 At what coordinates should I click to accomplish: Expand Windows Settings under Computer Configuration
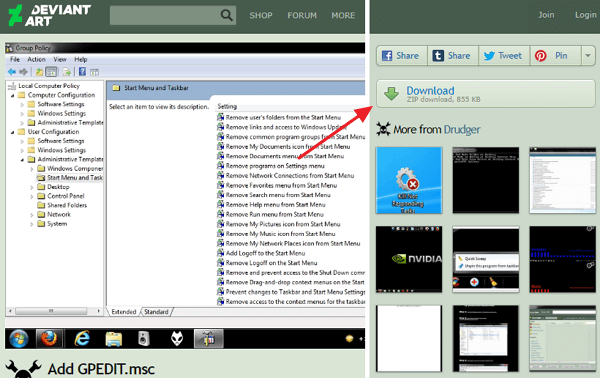coord(22,114)
